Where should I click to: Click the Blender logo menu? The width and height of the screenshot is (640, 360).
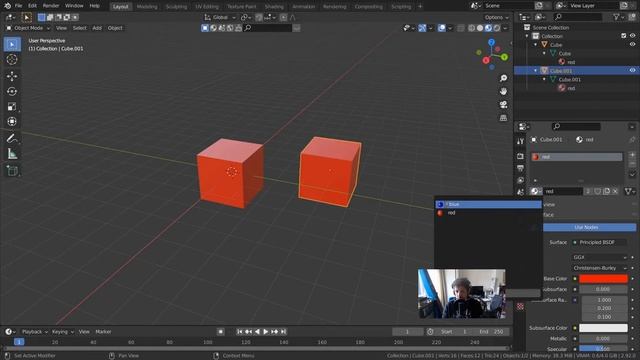tap(7, 6)
